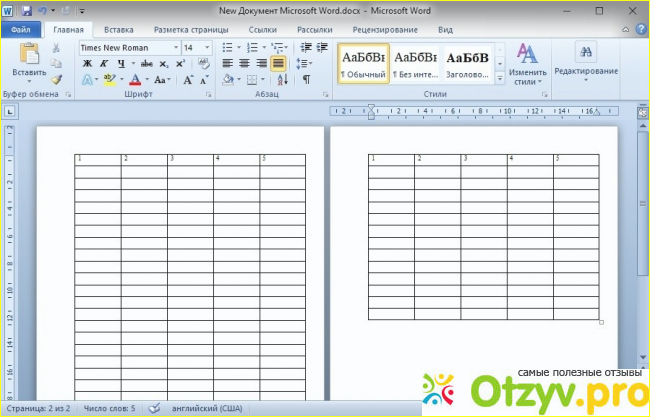Click the font color red A swatch

point(135,79)
